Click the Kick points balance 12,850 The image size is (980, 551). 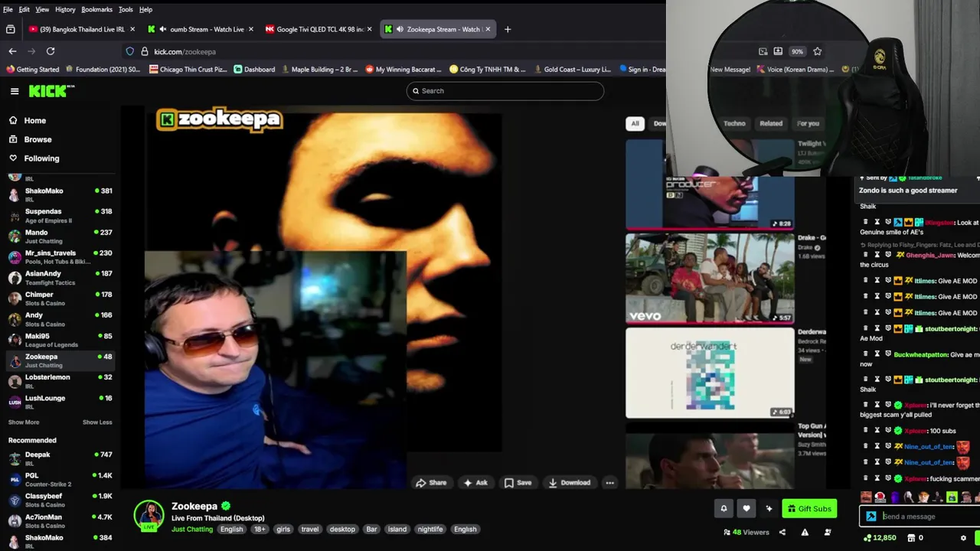[880, 538]
